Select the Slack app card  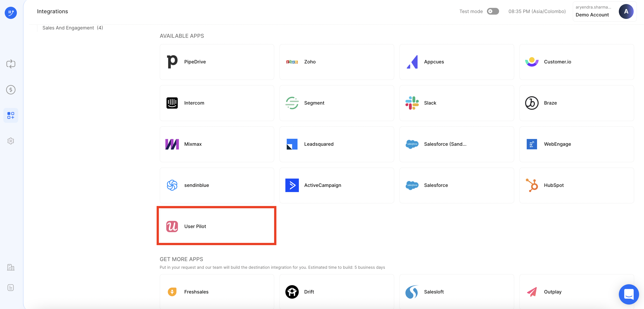(456, 103)
